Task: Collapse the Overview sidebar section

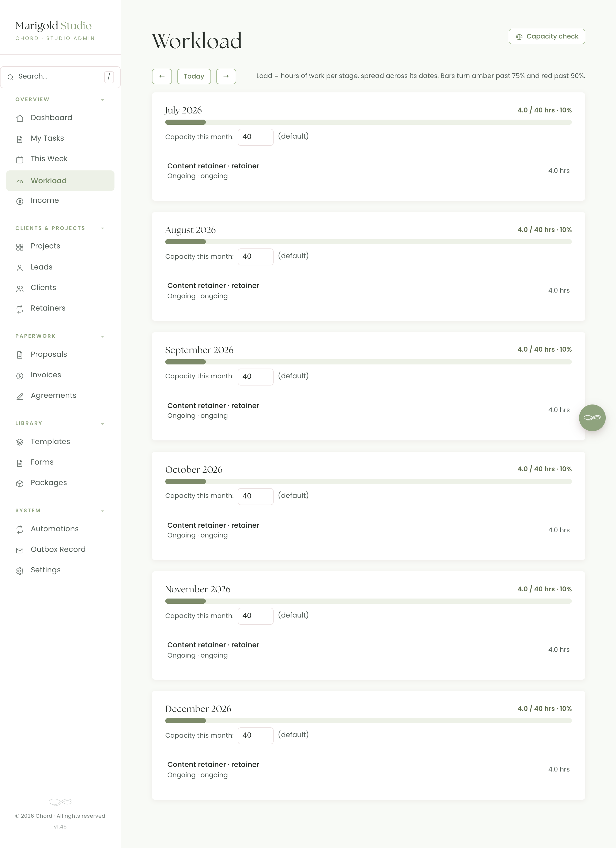Action: coord(102,100)
